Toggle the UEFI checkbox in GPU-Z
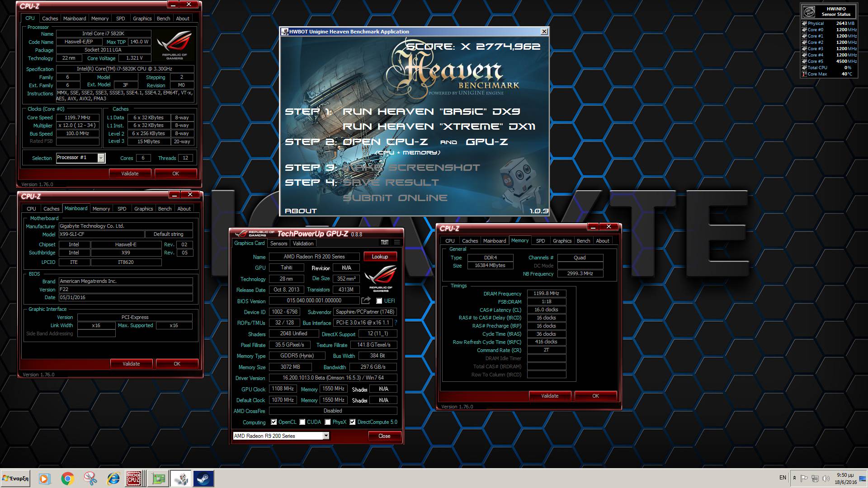This screenshot has width=868, height=488. (379, 301)
